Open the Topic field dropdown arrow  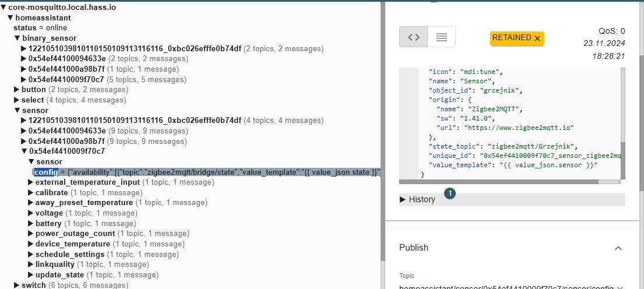pyautogui.click(x=620, y=288)
